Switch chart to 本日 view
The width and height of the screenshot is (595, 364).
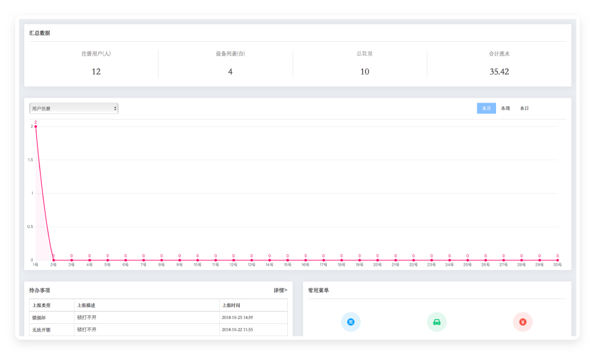click(x=524, y=109)
